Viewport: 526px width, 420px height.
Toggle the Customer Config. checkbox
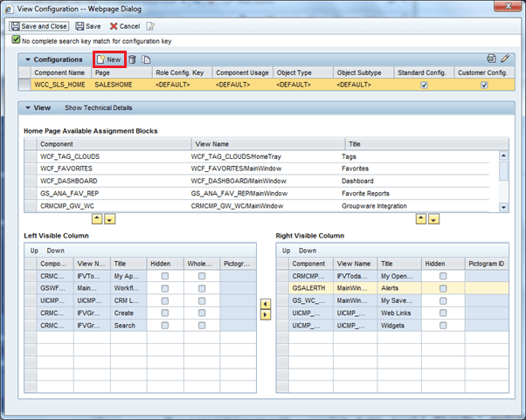point(483,86)
